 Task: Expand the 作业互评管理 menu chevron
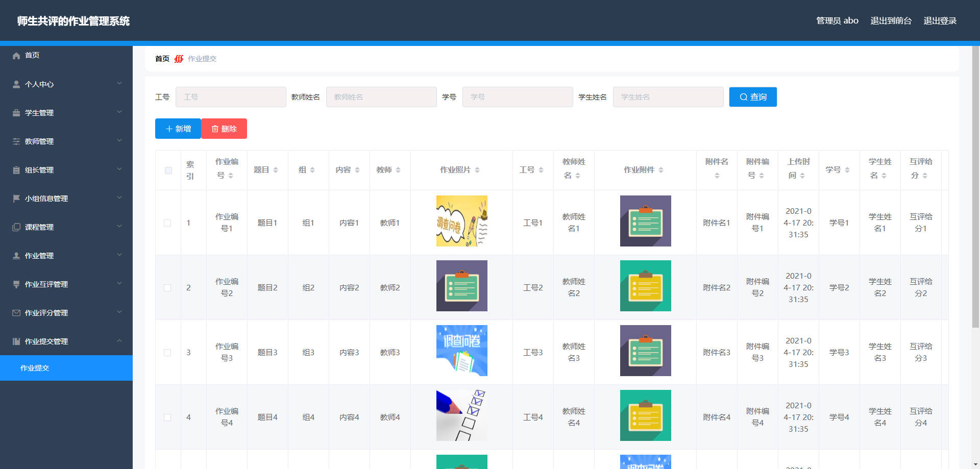pyautogui.click(x=119, y=283)
